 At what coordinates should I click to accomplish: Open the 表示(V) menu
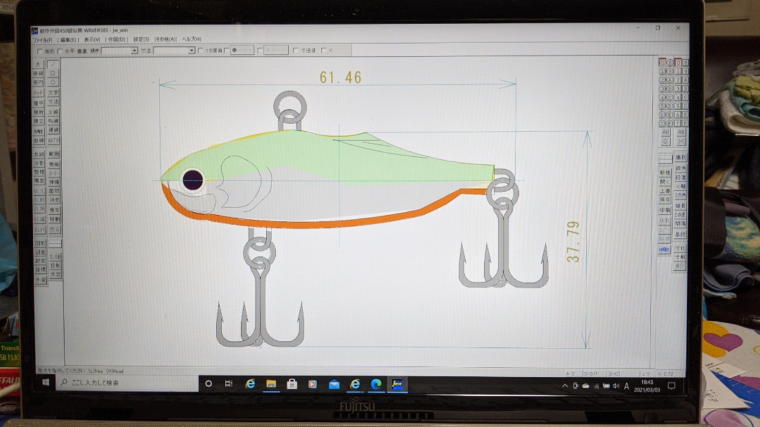pyautogui.click(x=92, y=39)
